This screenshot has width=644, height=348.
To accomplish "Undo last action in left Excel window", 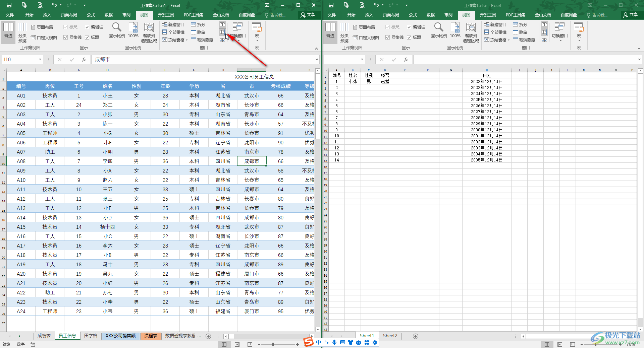I will [54, 5].
